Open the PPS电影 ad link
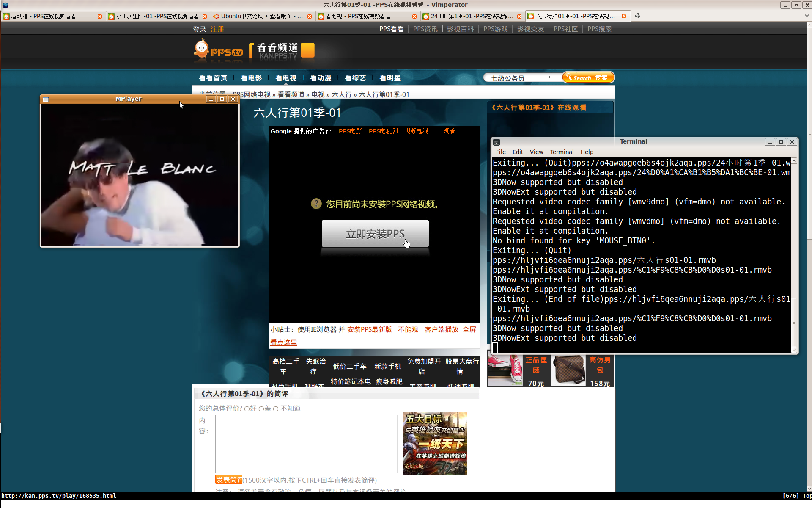Image resolution: width=812 pixels, height=508 pixels. coord(350,131)
